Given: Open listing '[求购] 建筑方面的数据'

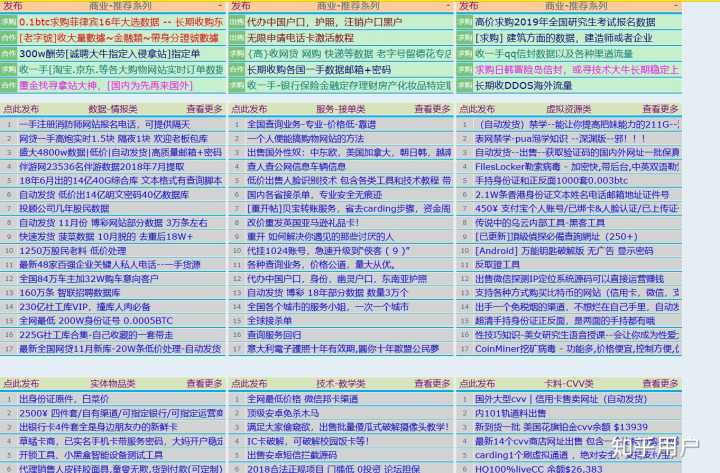Looking at the screenshot, I should (x=564, y=38).
